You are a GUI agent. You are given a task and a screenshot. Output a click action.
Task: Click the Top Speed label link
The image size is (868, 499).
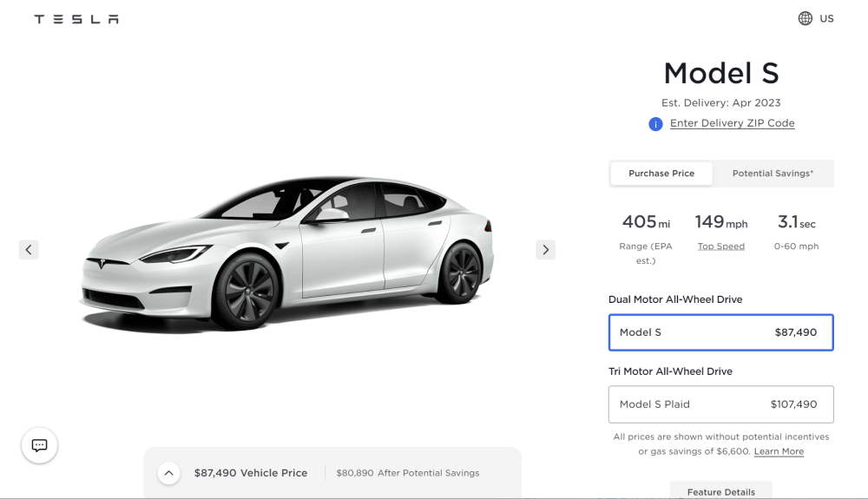[x=720, y=246]
